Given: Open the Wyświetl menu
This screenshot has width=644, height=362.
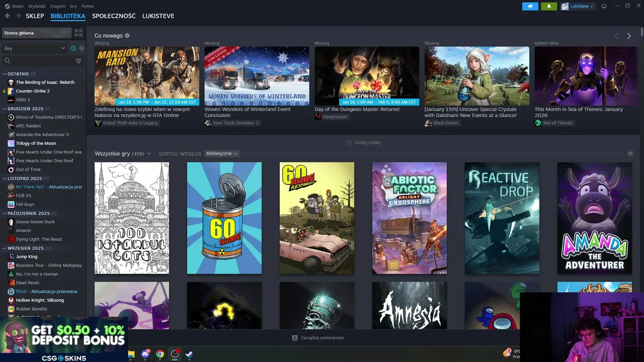Looking at the screenshot, I should (x=37, y=6).
